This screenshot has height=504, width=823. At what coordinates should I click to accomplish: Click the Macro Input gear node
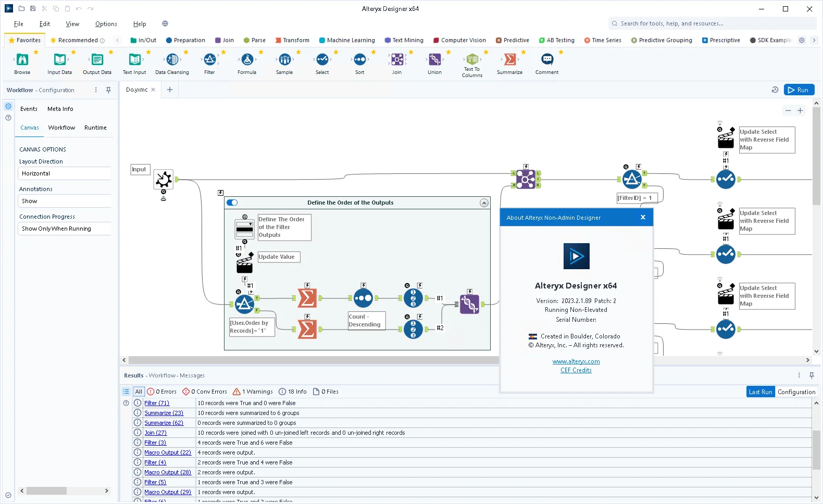(164, 179)
